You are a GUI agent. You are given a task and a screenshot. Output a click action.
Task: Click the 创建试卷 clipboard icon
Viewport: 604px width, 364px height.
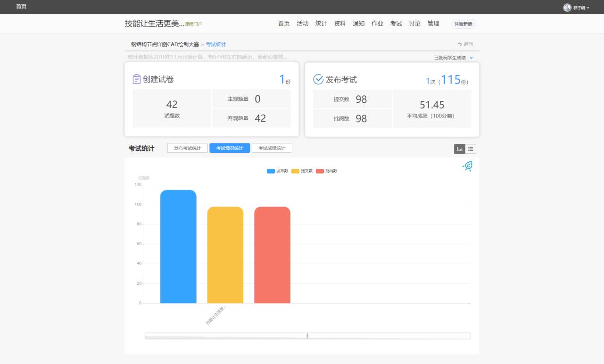[x=136, y=79]
